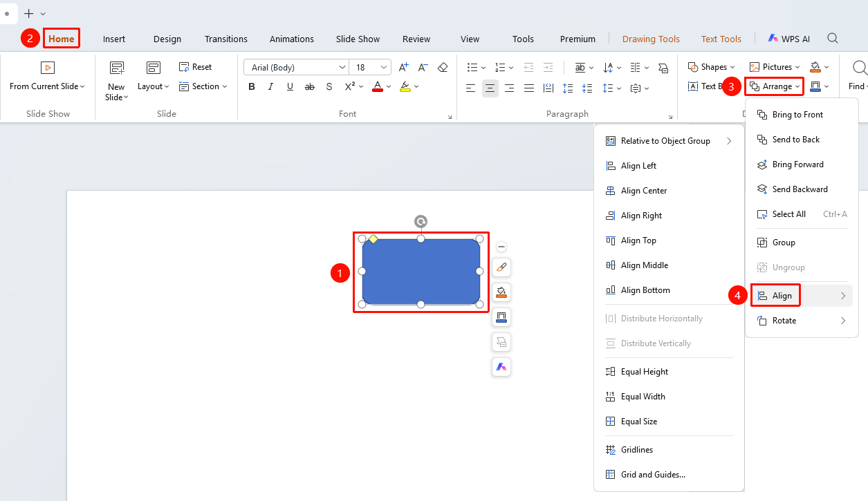Viewport: 868px width, 501px height.
Task: Click the Decrease Indent icon
Action: click(x=528, y=67)
